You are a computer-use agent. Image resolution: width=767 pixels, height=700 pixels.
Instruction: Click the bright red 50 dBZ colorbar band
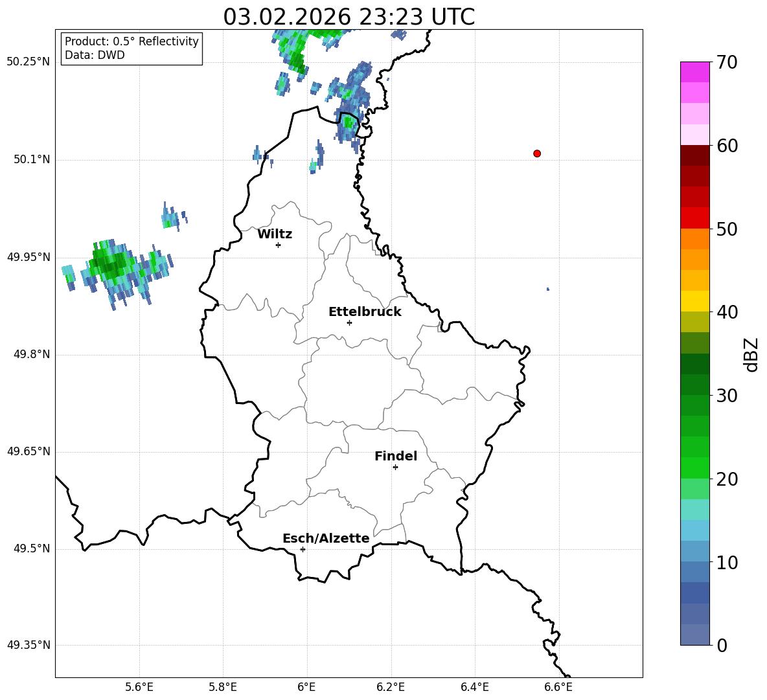(694, 218)
